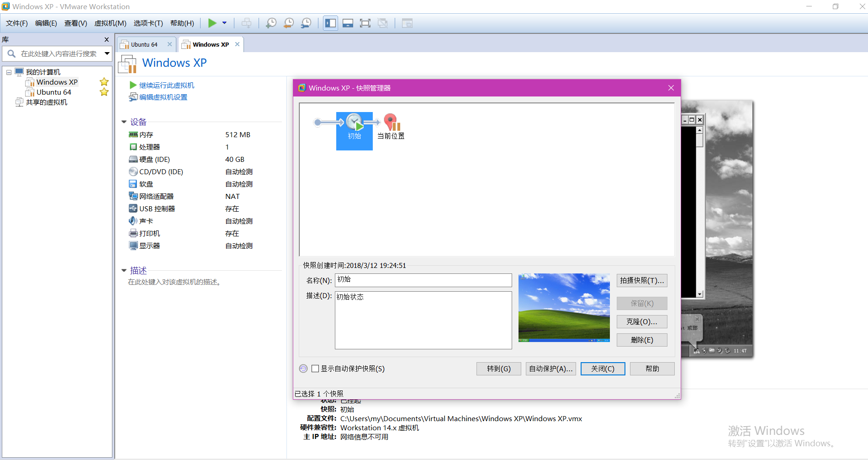Click the manage snapshots toolbar icon
The image size is (868, 460).
pyautogui.click(x=306, y=23)
